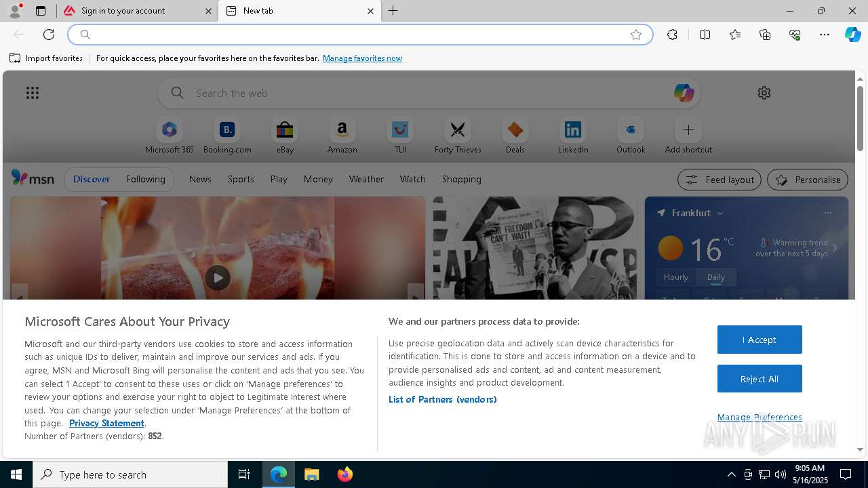Open Booking.com shortcut

227,136
